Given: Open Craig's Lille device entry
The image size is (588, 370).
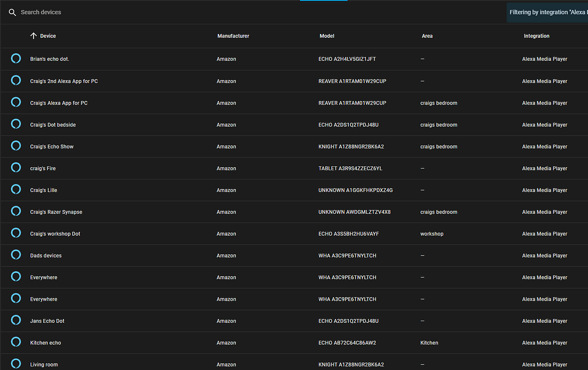Looking at the screenshot, I should tap(294, 190).
